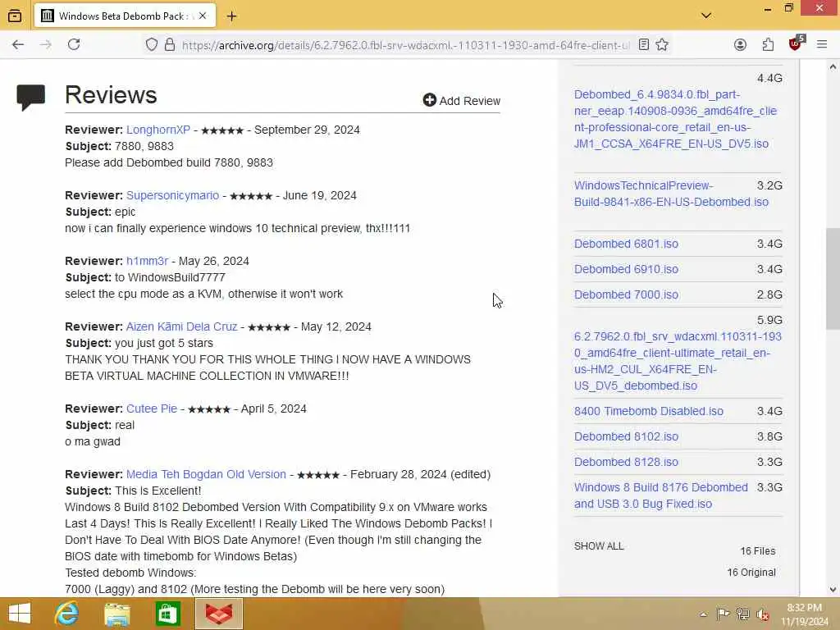The height and width of the screenshot is (630, 840).
Task: Download Debombed 7000.iso
Action: (626, 294)
